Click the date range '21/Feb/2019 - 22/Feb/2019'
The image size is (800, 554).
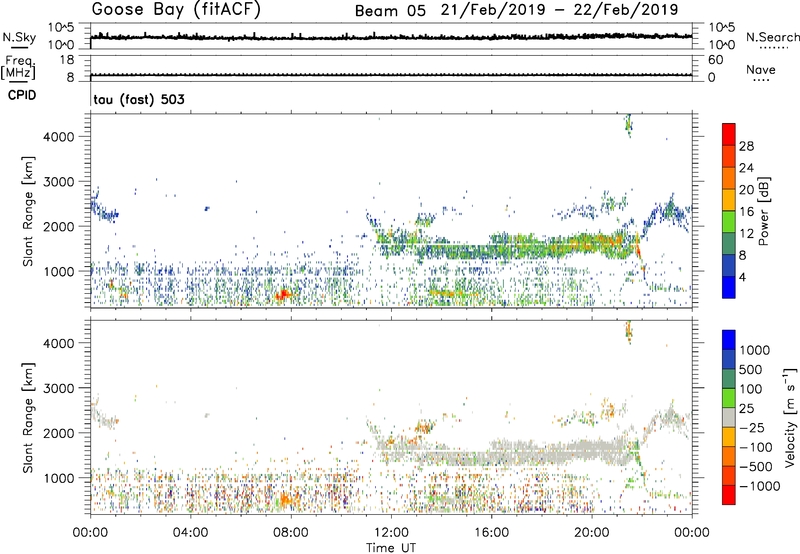[x=560, y=10]
